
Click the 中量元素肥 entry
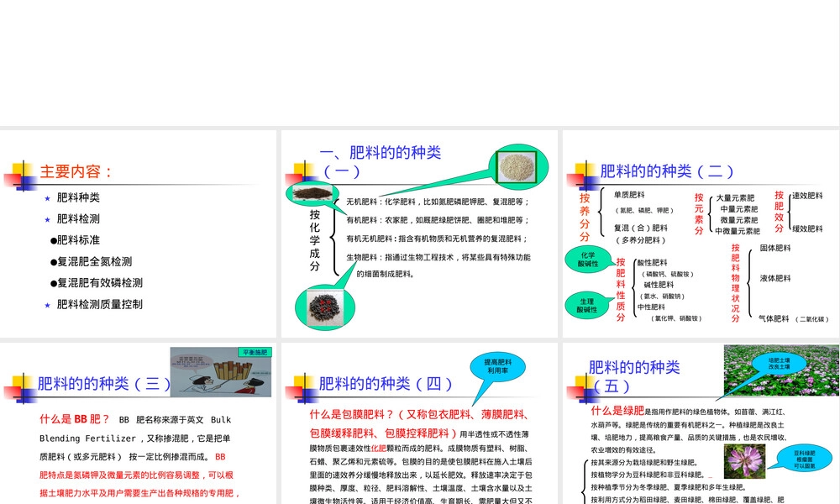[x=738, y=209]
